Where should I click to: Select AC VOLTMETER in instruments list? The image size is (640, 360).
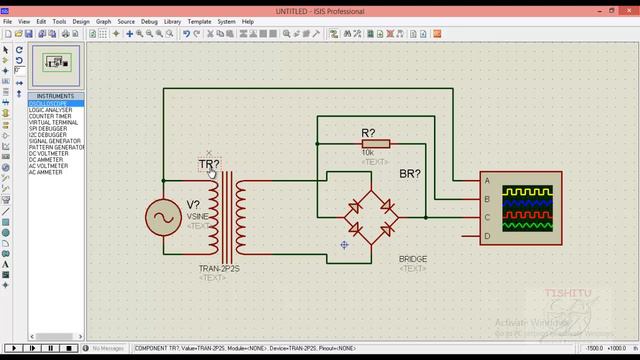(x=56, y=166)
